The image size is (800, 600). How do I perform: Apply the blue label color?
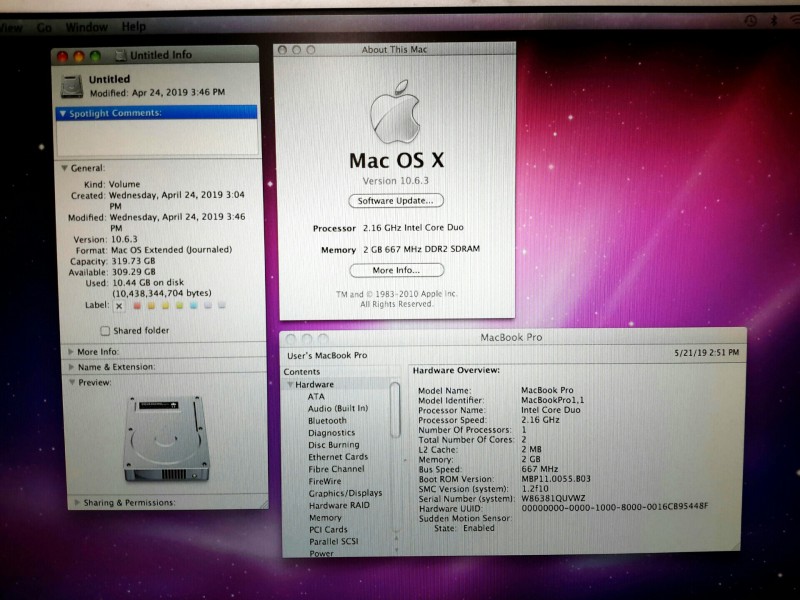click(x=193, y=305)
